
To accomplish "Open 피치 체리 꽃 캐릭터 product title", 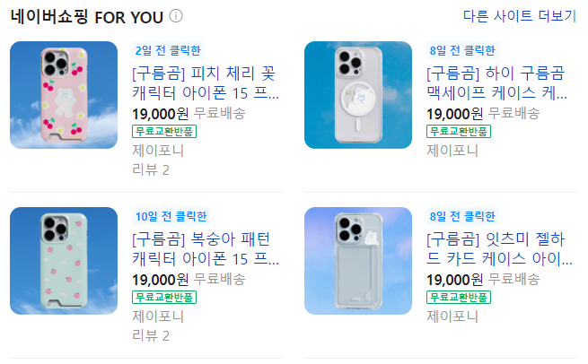I will pyautogui.click(x=206, y=82).
